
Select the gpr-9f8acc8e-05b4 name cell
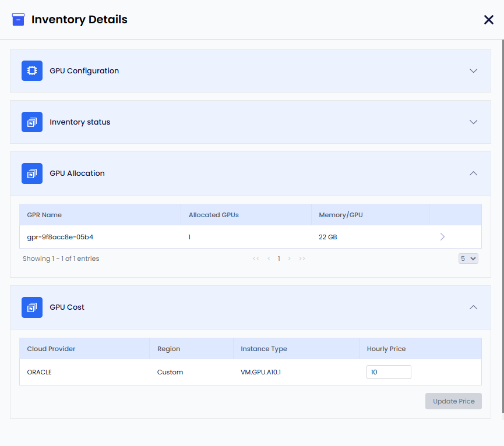coord(60,237)
